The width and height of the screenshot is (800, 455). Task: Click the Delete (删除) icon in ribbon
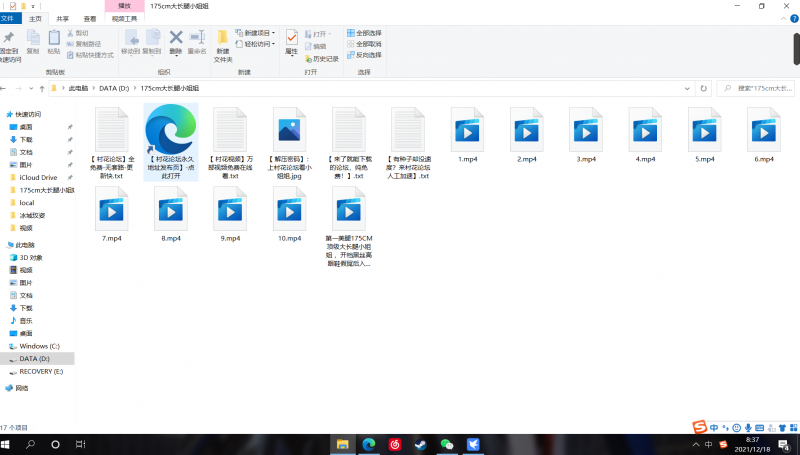point(176,41)
